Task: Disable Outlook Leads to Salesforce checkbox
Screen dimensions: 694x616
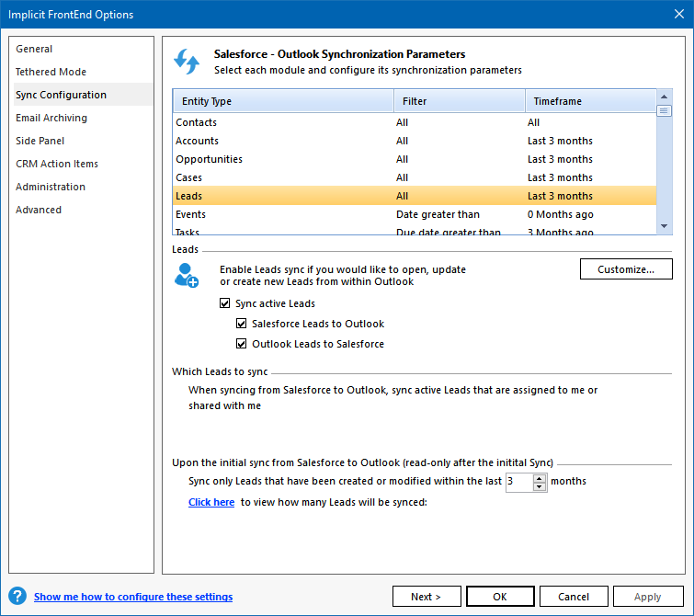Action: pyautogui.click(x=242, y=344)
